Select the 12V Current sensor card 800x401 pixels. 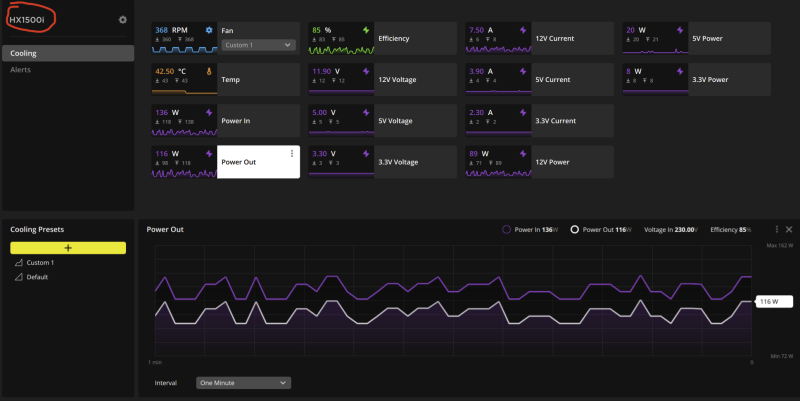point(540,38)
